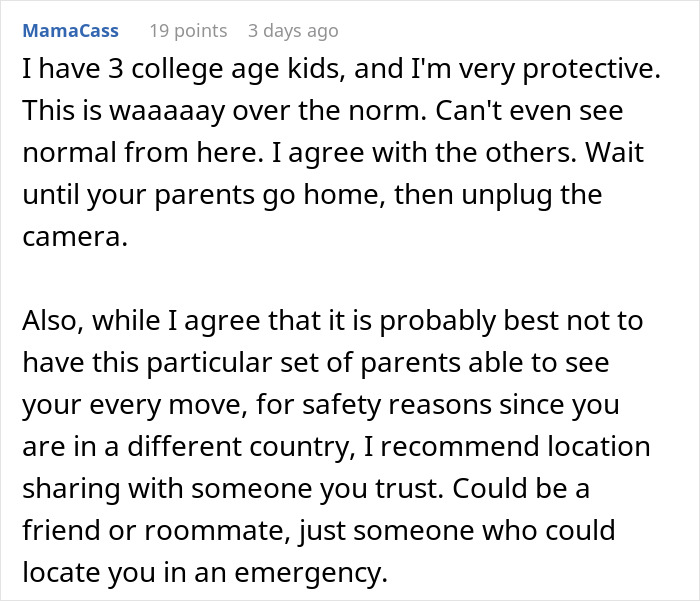This screenshot has width=700, height=601.
Task: Click the 19 points score label
Action: [187, 31]
